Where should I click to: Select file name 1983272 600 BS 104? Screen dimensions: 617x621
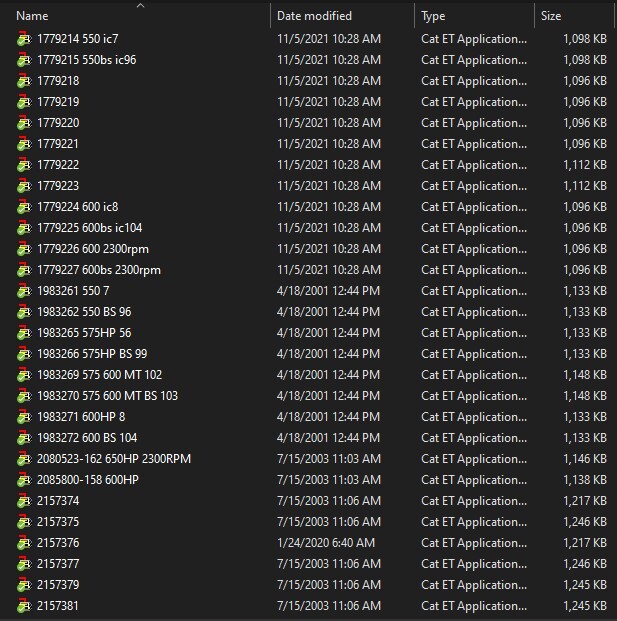click(87, 438)
